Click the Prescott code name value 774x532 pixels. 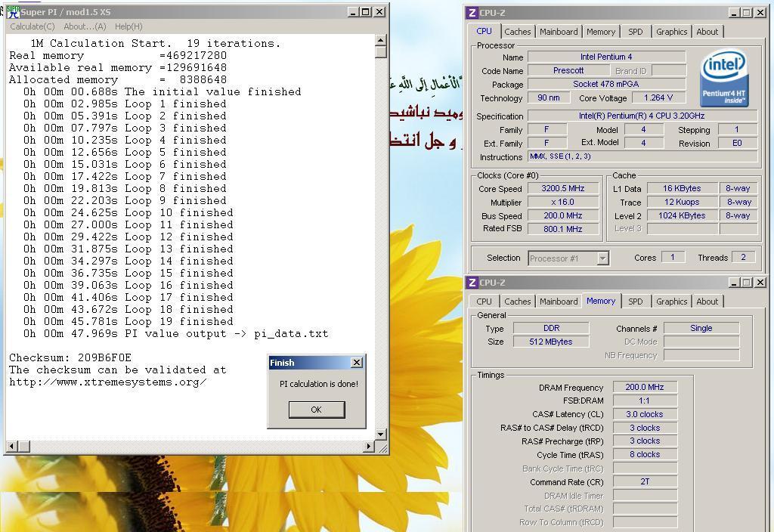(x=568, y=70)
